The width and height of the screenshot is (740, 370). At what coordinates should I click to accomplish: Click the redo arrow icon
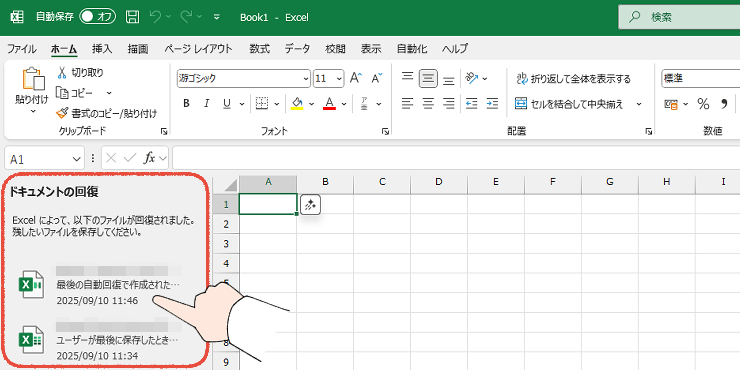(x=186, y=17)
